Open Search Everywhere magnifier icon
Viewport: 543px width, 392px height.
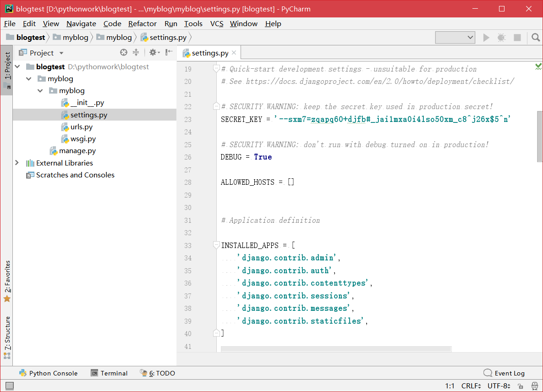[535, 38]
